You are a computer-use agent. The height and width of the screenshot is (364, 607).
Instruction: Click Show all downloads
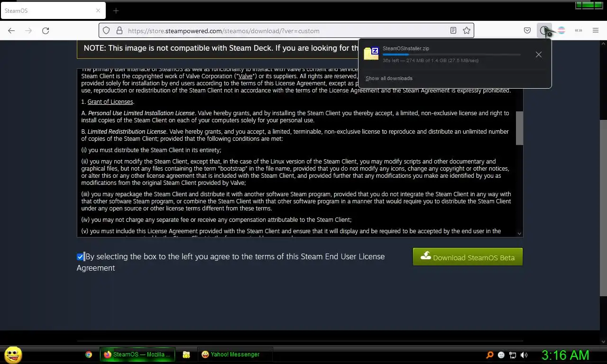[389, 78]
